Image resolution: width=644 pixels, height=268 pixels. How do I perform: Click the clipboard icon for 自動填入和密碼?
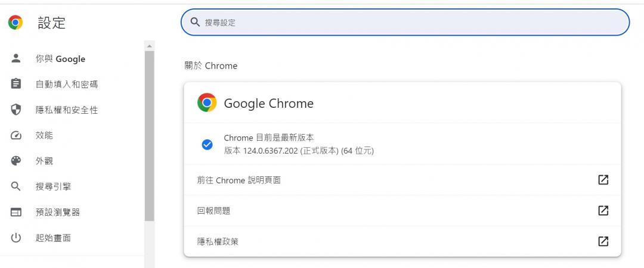(x=16, y=84)
